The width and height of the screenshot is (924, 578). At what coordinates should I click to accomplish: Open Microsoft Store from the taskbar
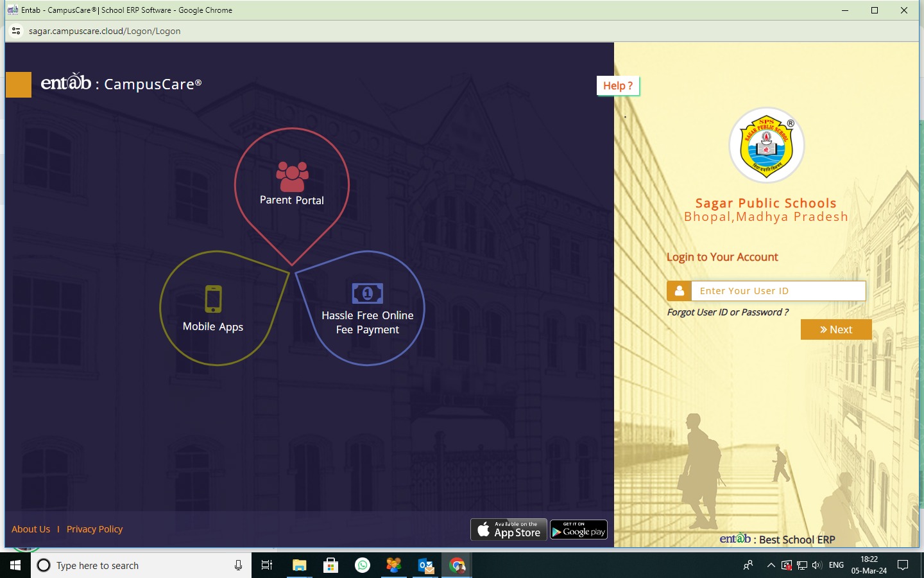click(331, 565)
